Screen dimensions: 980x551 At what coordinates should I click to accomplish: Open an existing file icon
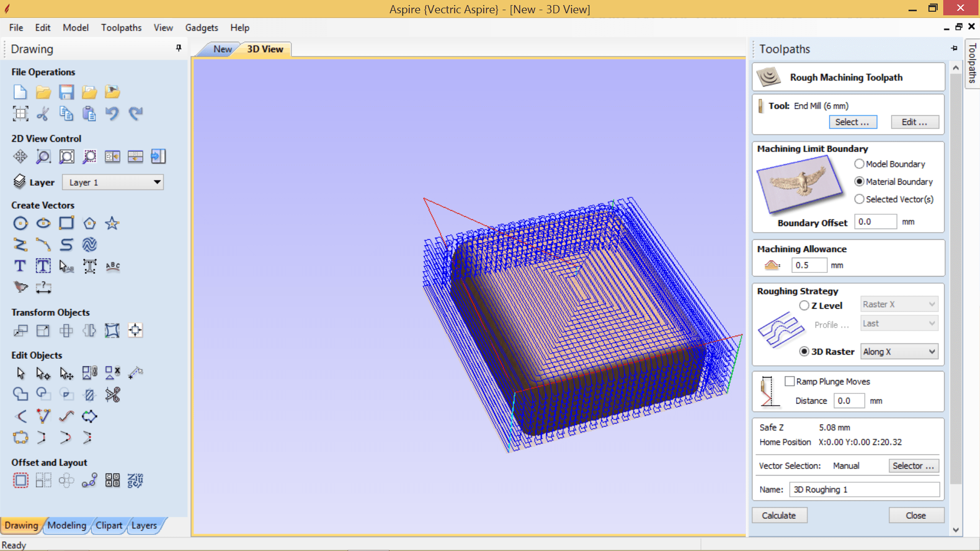coord(43,92)
